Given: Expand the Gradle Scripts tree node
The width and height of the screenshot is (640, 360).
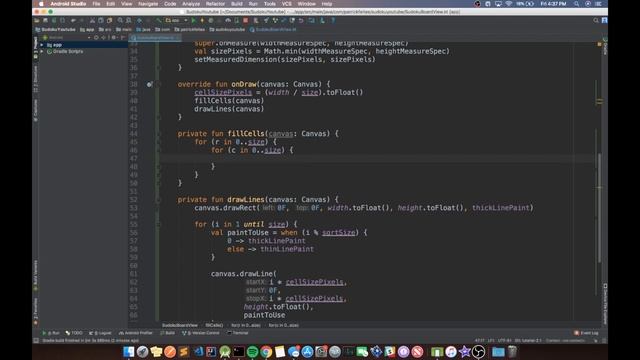Looking at the screenshot, I should click(x=42, y=52).
